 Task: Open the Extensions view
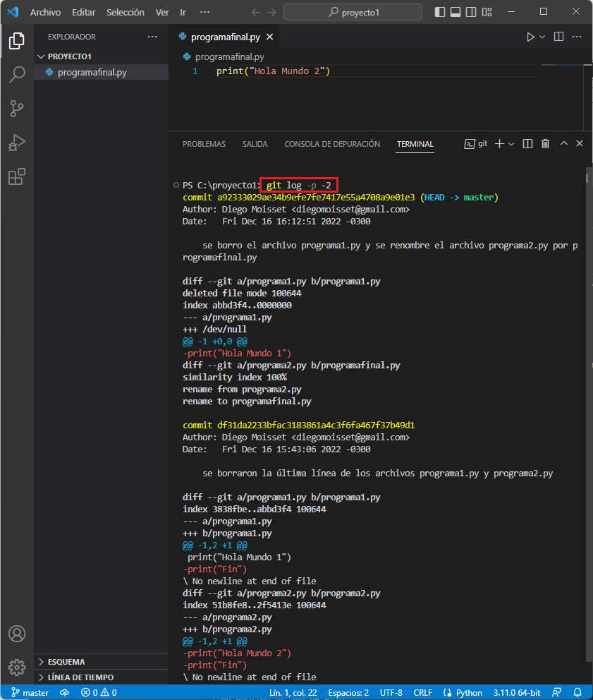16,177
